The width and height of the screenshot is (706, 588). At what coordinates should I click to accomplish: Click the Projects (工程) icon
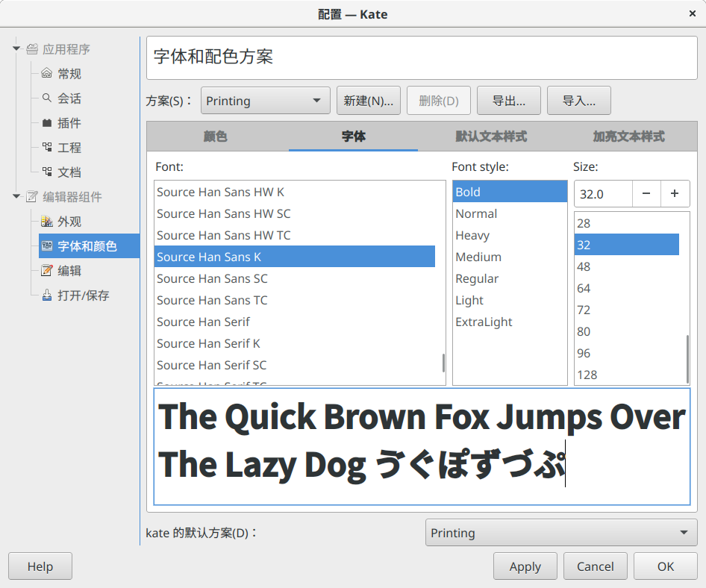47,147
